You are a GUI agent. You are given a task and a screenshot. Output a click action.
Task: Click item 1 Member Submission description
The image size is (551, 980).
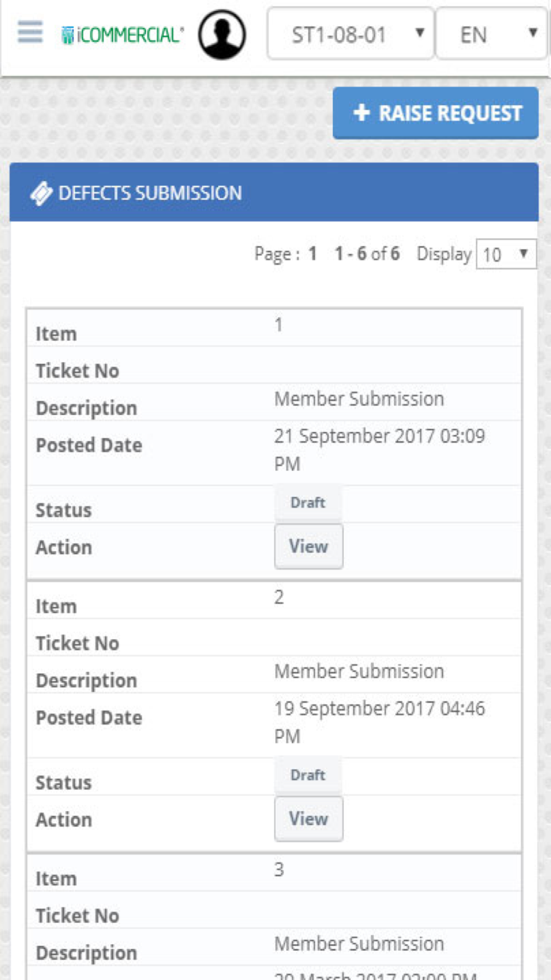click(359, 399)
